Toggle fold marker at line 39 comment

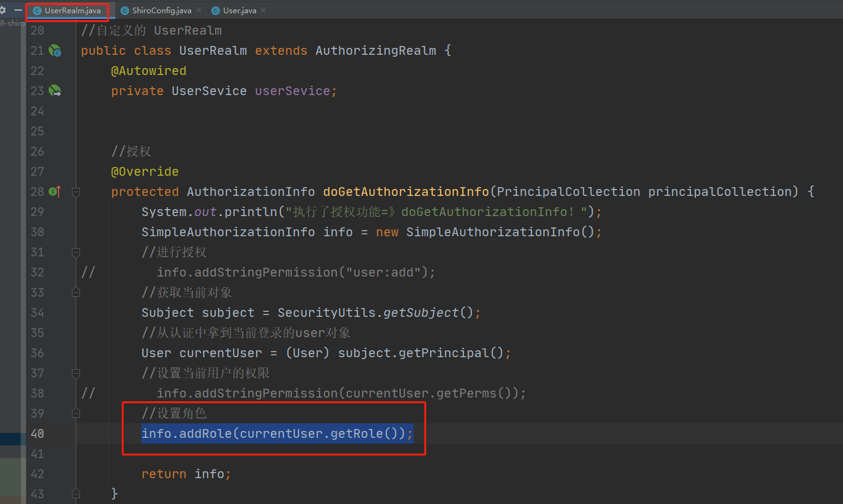click(76, 413)
